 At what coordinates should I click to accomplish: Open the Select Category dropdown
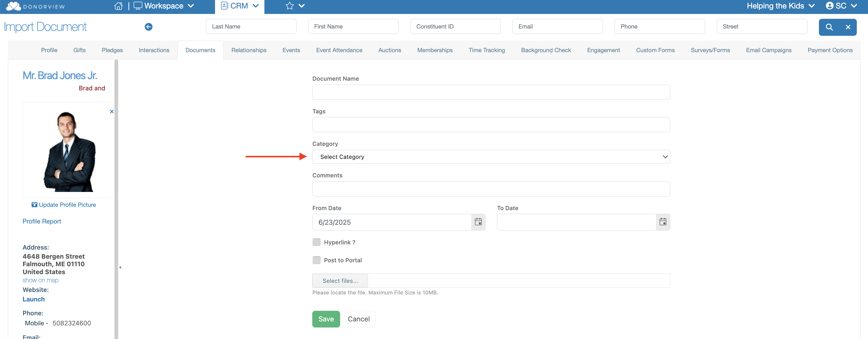[x=491, y=157]
